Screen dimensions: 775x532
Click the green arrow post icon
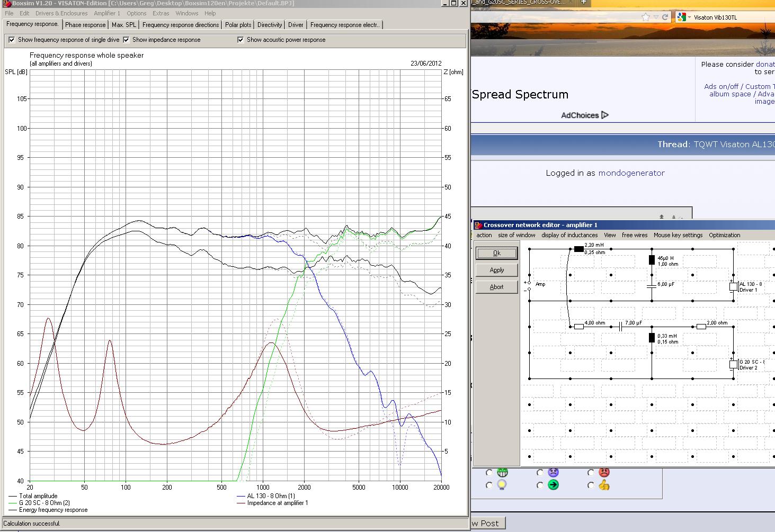(x=553, y=485)
